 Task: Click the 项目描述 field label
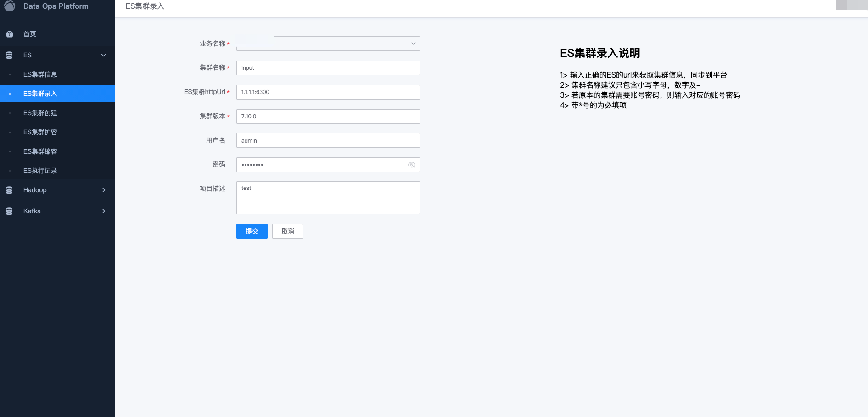pyautogui.click(x=213, y=189)
